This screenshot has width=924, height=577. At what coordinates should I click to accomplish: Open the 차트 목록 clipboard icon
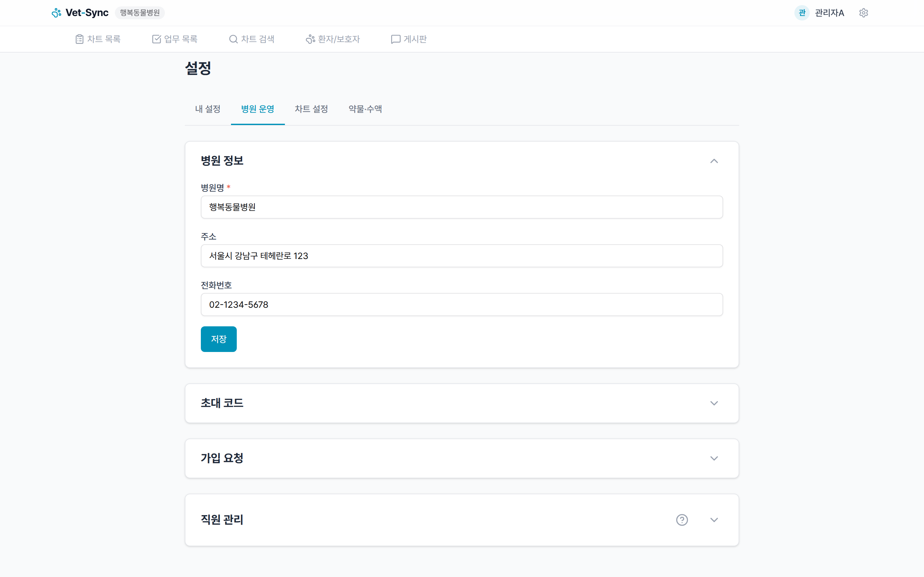80,38
